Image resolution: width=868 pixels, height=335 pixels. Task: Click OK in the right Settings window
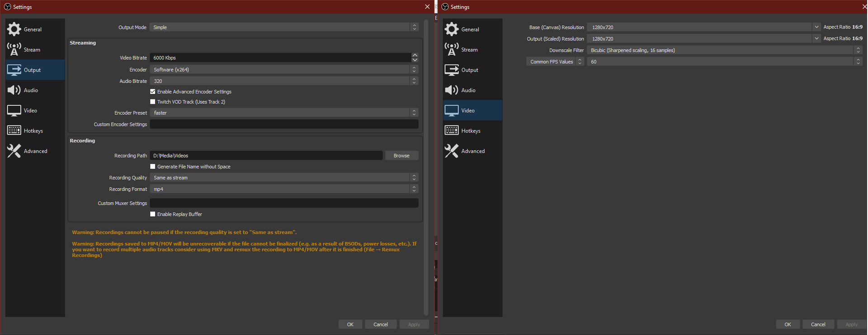pos(788,324)
